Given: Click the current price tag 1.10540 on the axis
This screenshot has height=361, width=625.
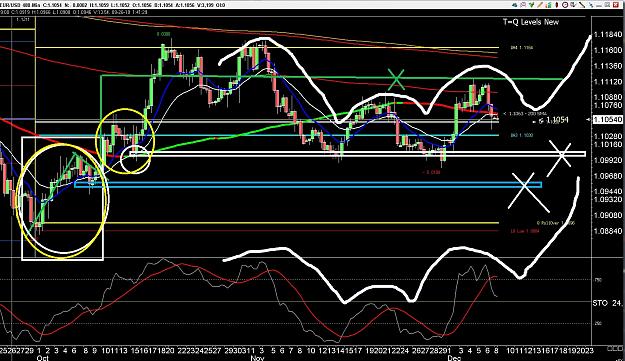Looking at the screenshot, I should pos(607,120).
